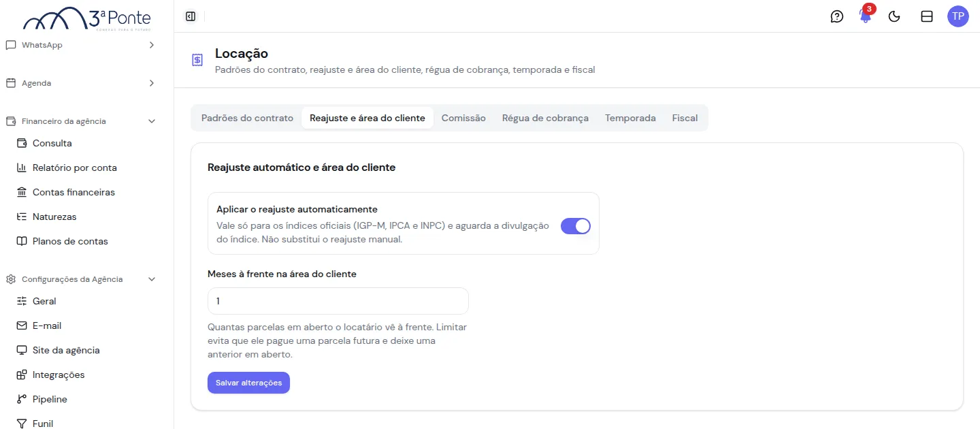This screenshot has height=429, width=980.
Task: Go to the Temporada tab
Action: coord(630,118)
